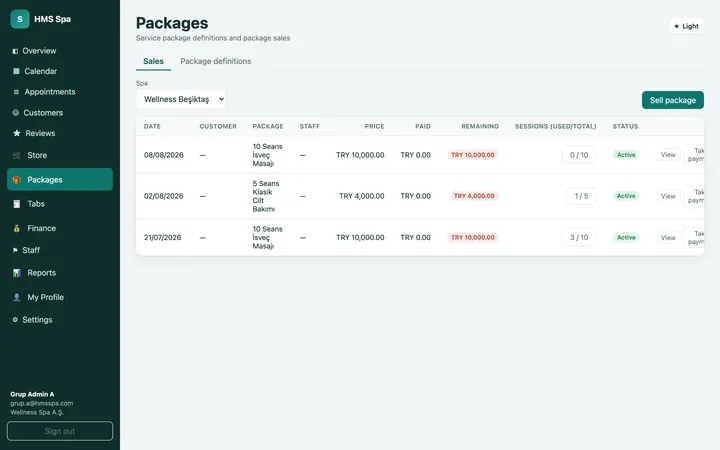720x450 pixels.
Task: Click the Store cart icon
Action: pyautogui.click(x=17, y=155)
